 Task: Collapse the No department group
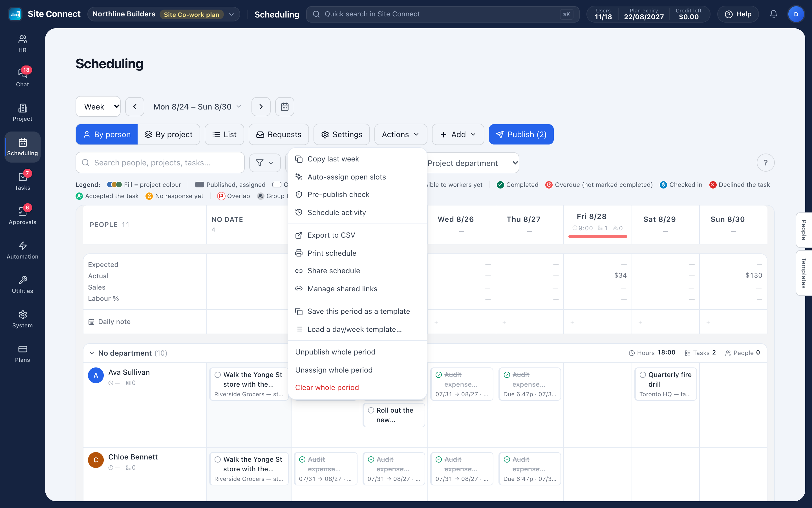coord(92,353)
